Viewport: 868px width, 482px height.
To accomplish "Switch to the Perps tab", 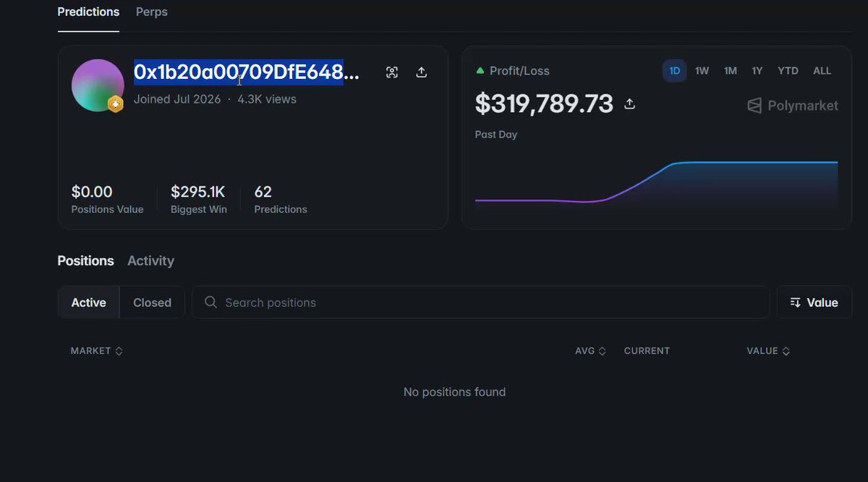I will coord(152,12).
